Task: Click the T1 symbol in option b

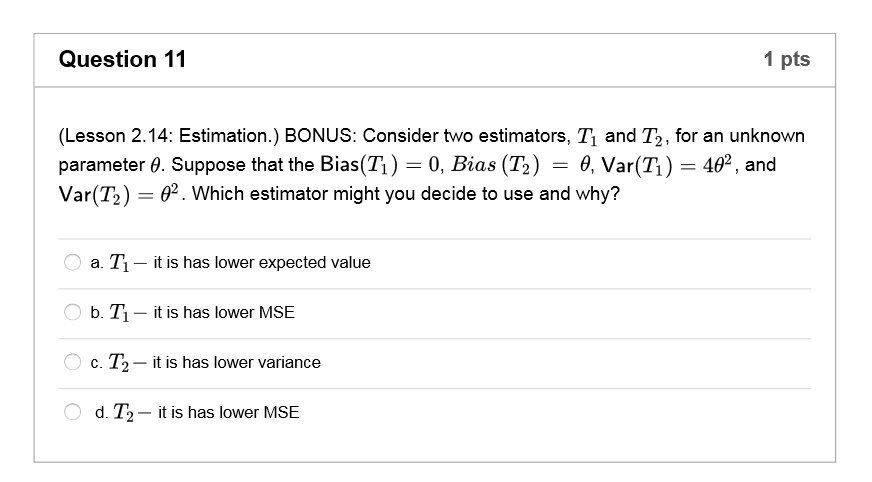Action: tap(119, 312)
